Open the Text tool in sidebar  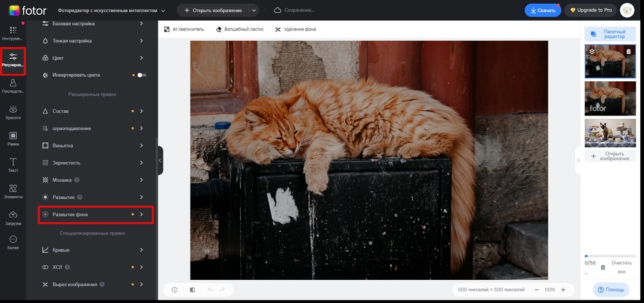coord(13,165)
